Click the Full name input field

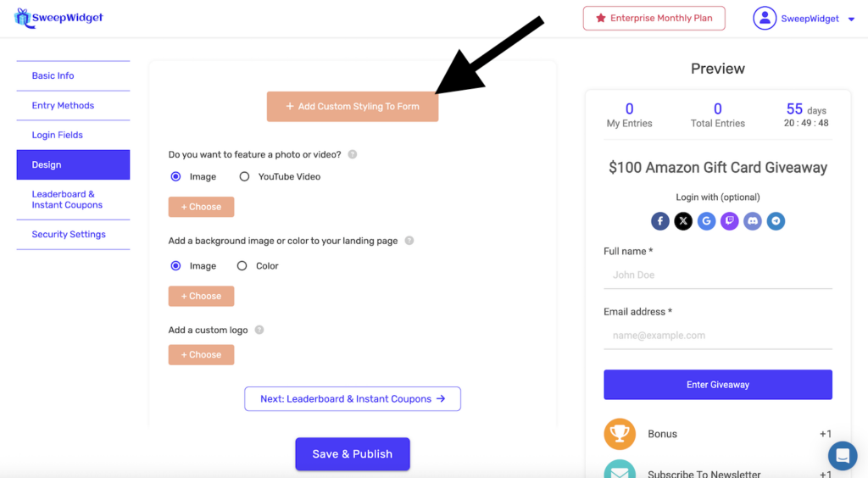click(x=717, y=275)
